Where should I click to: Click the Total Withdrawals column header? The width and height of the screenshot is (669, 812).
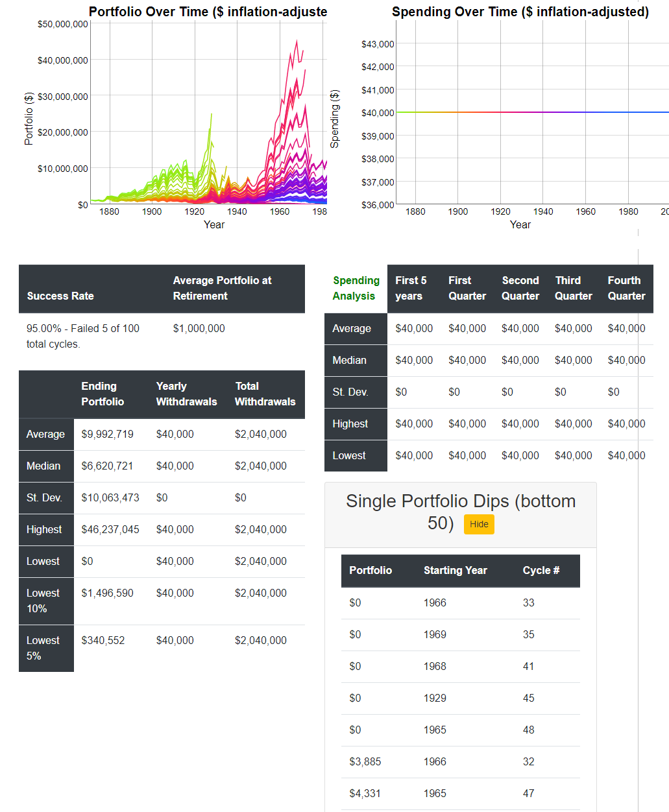(x=265, y=394)
